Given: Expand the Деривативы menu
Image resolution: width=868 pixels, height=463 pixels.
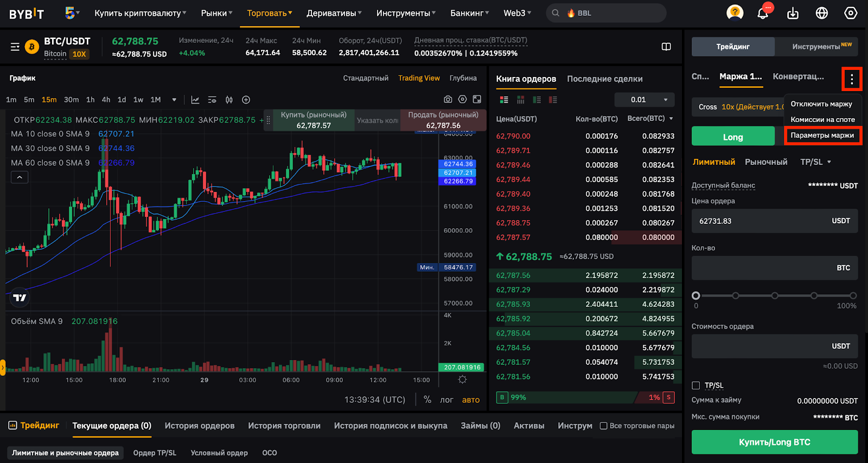Looking at the screenshot, I should [x=334, y=13].
